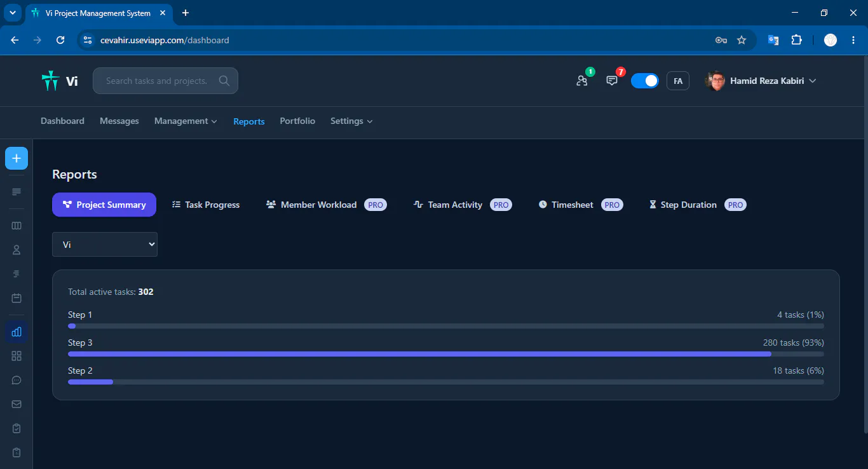
Task: Open the tab search dropdown arrow
Action: (12, 13)
